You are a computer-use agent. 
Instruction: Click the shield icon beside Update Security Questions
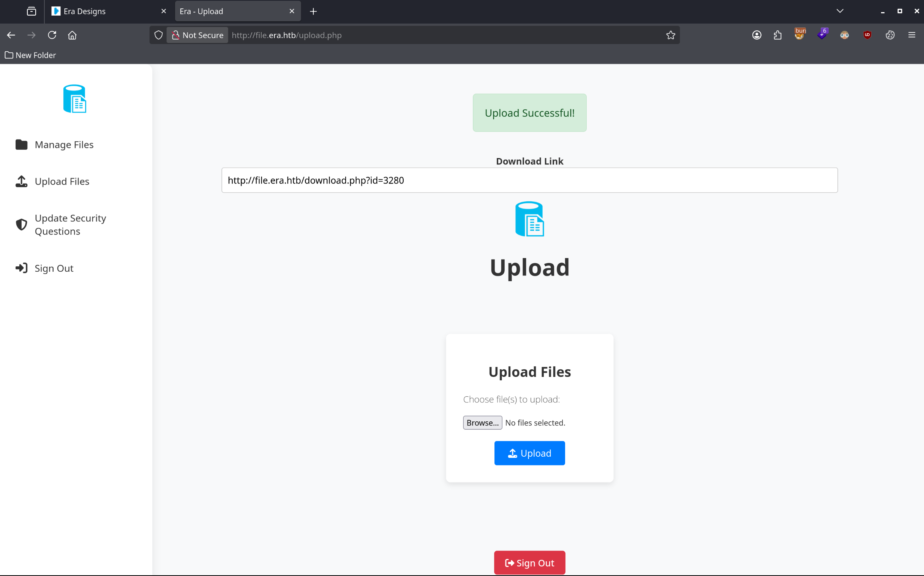[x=21, y=225]
